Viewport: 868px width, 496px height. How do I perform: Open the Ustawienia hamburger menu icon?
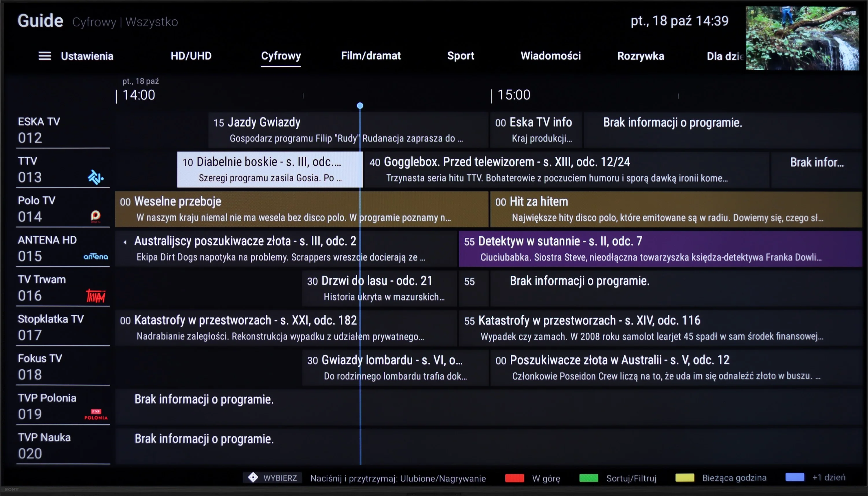pyautogui.click(x=45, y=56)
